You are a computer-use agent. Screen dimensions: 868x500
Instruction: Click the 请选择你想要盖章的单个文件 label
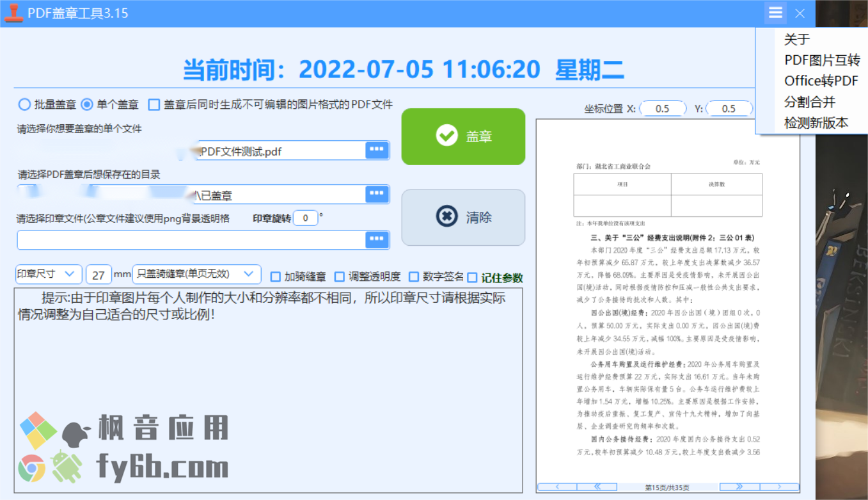coord(80,129)
